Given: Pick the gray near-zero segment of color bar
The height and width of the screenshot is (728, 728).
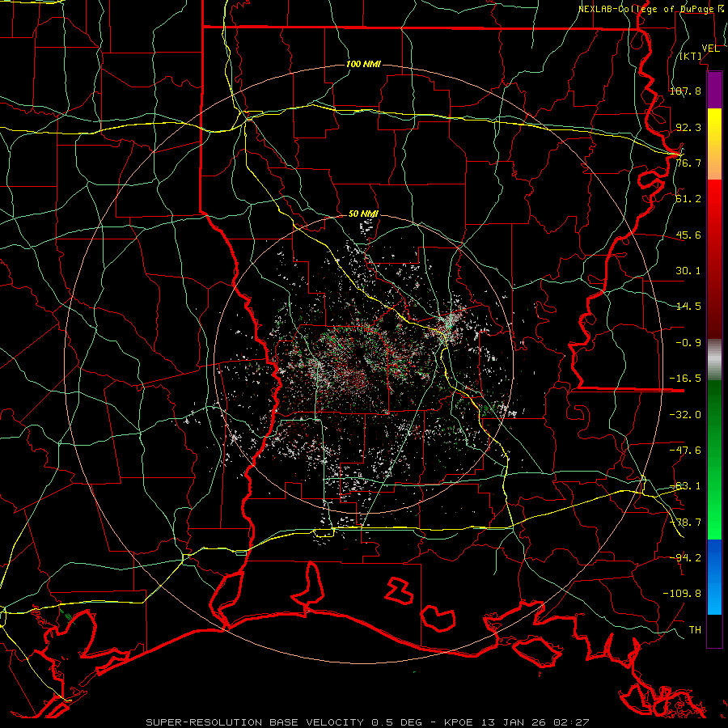Looking at the screenshot, I should point(714,360).
